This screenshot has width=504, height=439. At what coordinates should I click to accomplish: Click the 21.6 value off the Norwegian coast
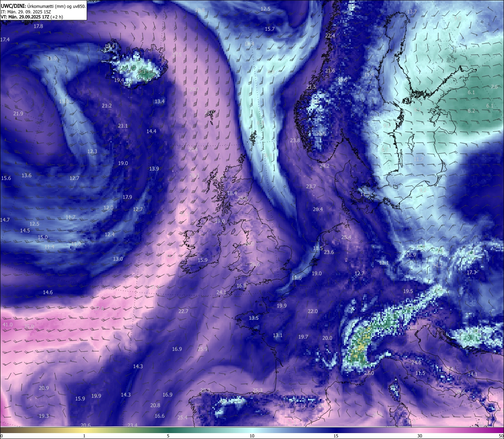click(330, 71)
